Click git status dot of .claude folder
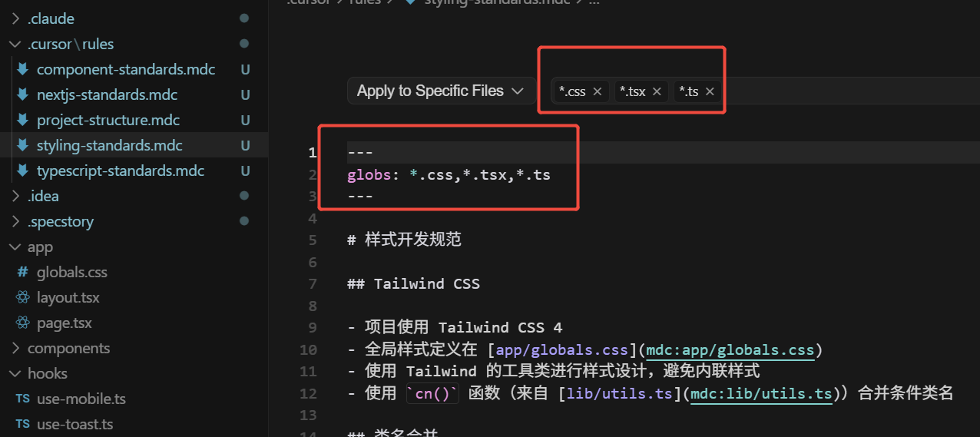The height and width of the screenshot is (437, 980). point(244,18)
